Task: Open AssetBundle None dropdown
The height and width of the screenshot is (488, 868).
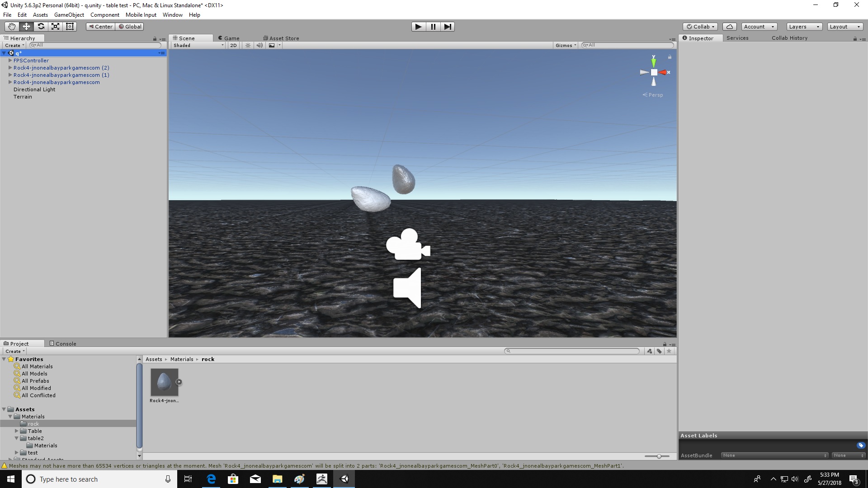Action: (774, 455)
